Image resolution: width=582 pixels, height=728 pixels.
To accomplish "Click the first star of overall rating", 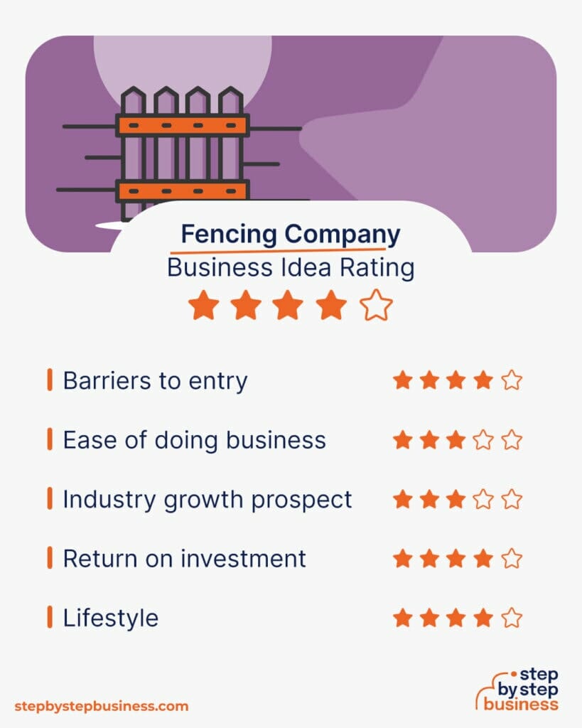I will click(x=203, y=306).
